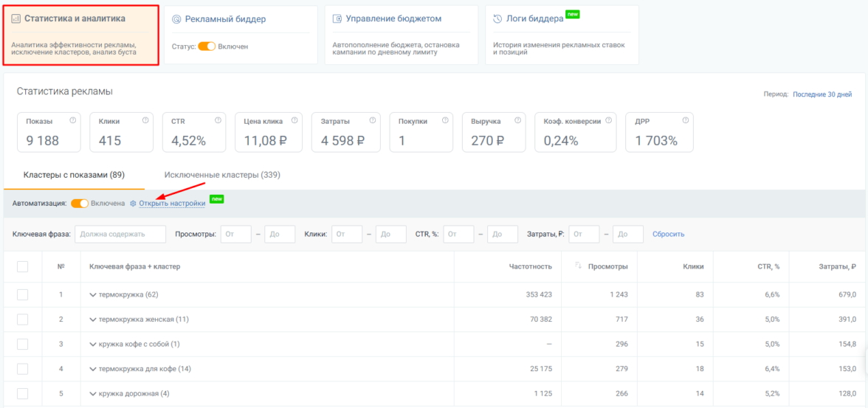The height and width of the screenshot is (408, 868).
Task: Click the help icon on CTR card
Action: (218, 120)
